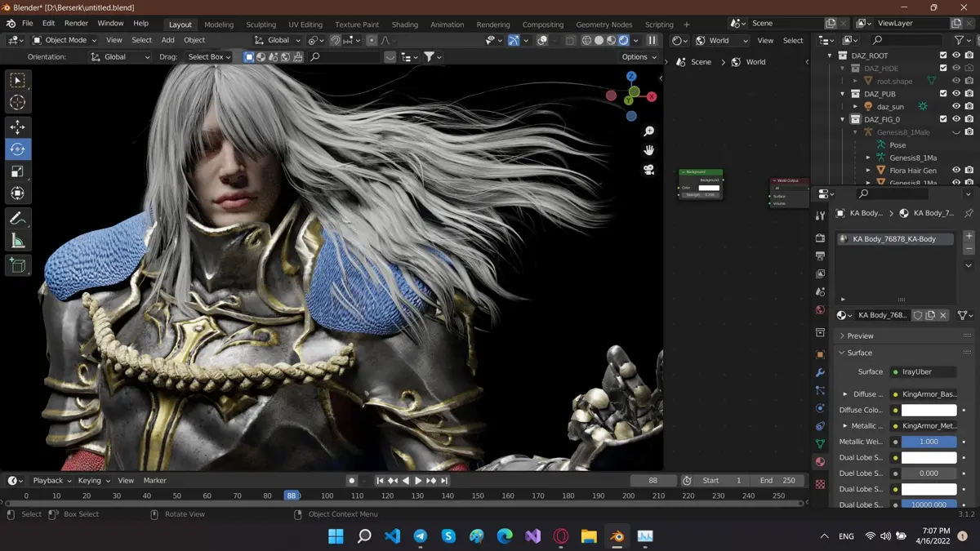
Task: Open the Texture properties tab
Action: tap(820, 483)
